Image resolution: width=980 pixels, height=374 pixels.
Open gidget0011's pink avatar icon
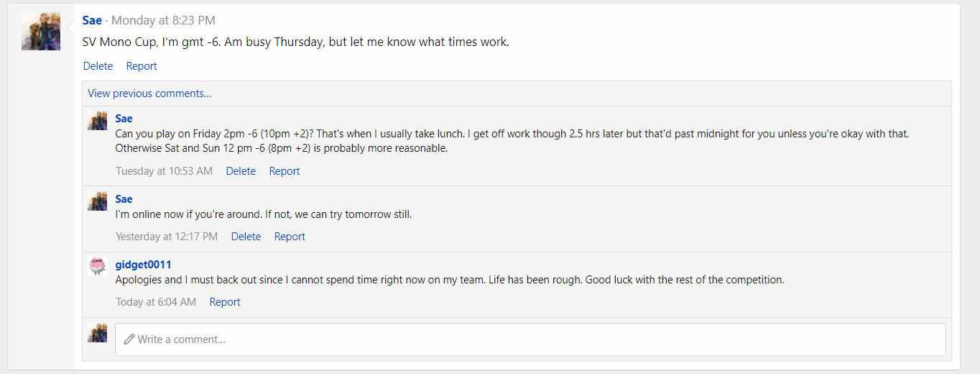tap(98, 267)
